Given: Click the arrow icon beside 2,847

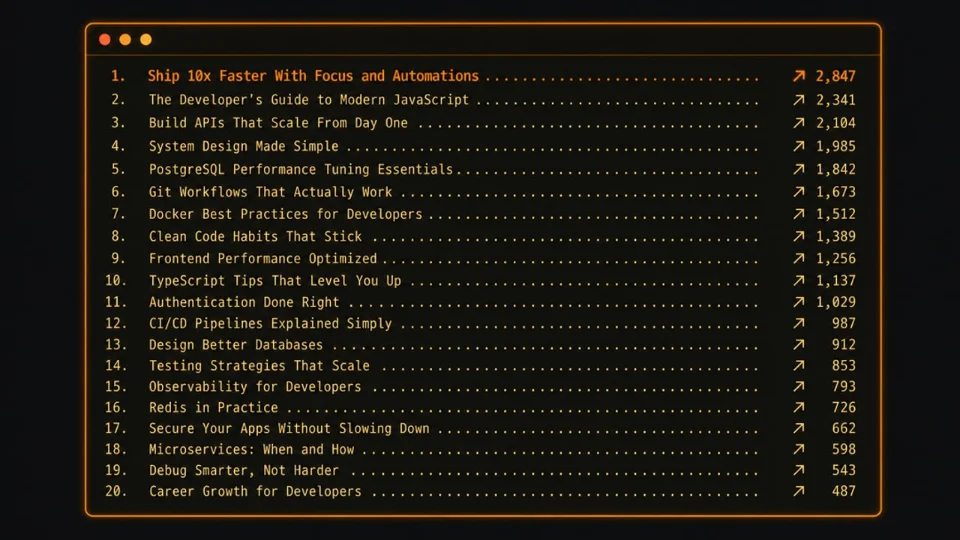Looking at the screenshot, I should (x=798, y=76).
